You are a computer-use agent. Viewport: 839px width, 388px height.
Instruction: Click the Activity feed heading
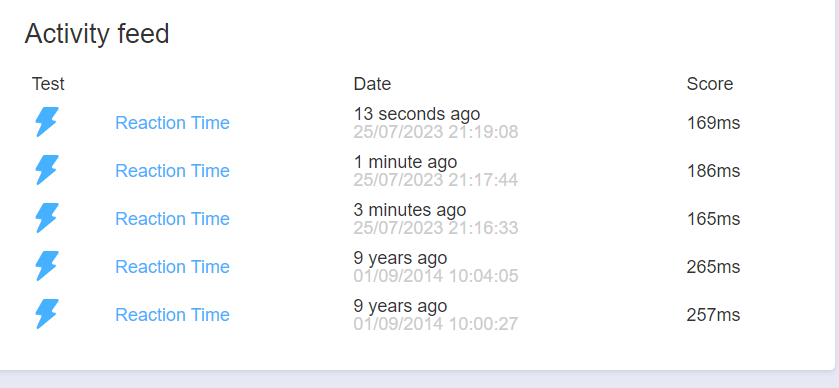97,34
